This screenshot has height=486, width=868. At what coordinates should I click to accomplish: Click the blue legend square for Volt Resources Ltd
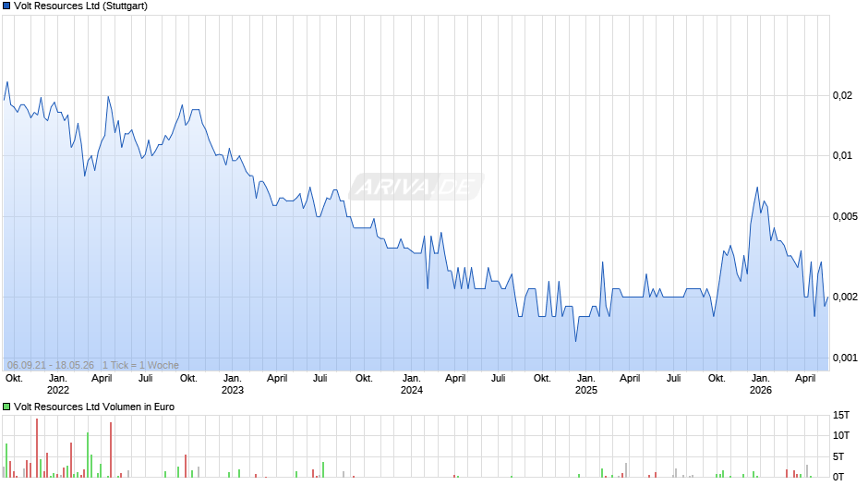(6, 6)
